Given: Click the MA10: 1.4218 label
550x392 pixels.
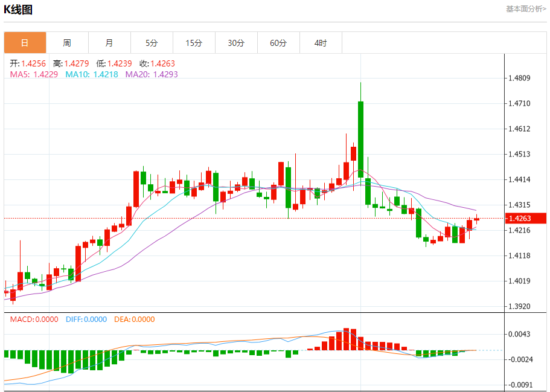Looking at the screenshot, I should tap(92, 74).
